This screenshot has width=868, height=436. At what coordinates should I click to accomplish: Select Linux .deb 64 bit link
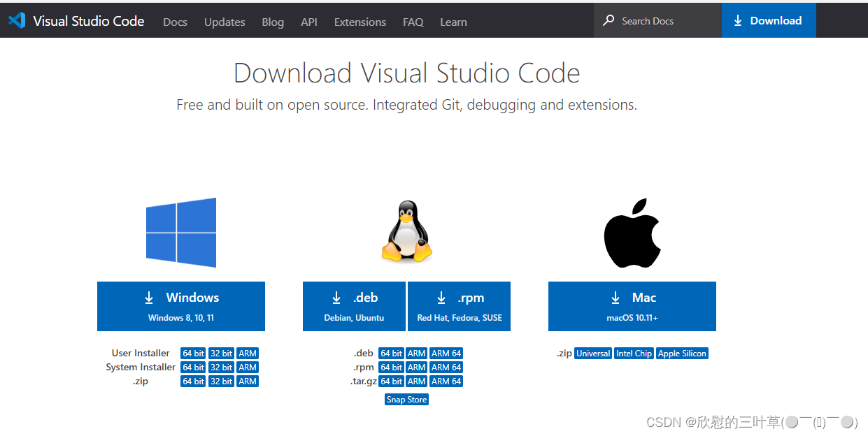(x=391, y=354)
